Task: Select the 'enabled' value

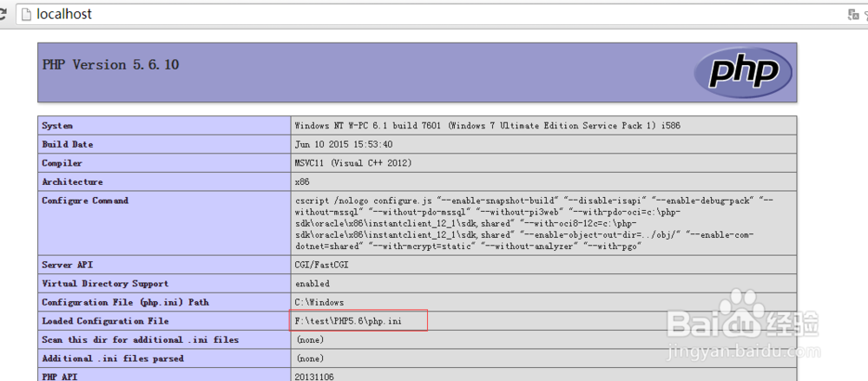Action: click(x=312, y=284)
